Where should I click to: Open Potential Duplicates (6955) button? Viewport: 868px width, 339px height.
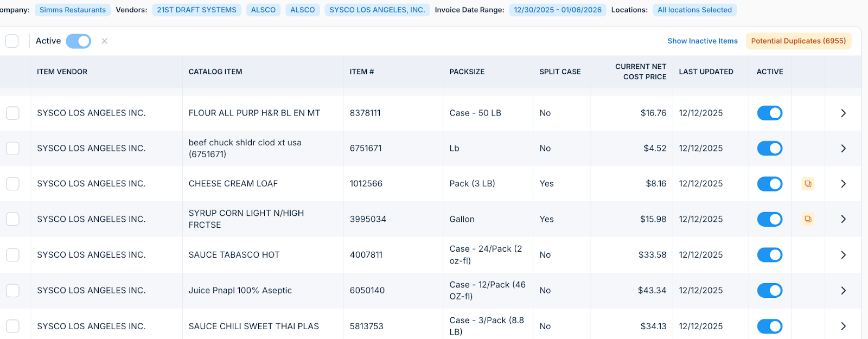(x=799, y=41)
